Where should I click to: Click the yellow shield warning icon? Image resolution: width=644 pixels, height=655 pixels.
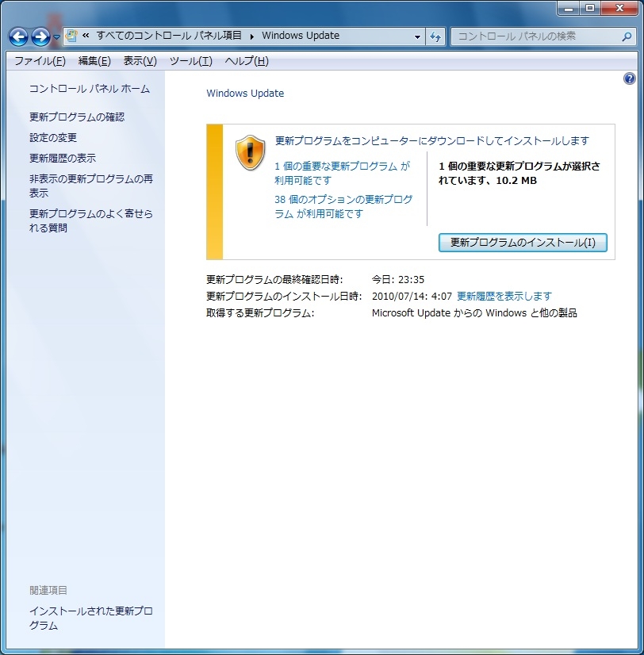point(251,152)
